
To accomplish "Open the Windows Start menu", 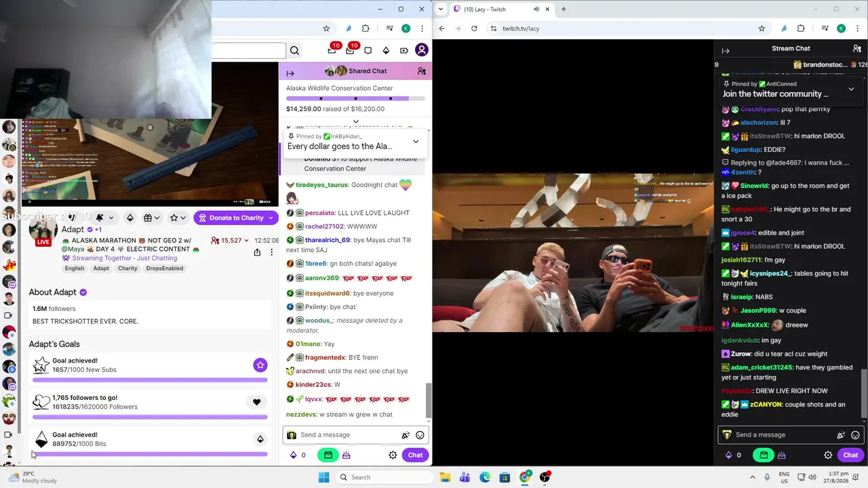I will [323, 477].
